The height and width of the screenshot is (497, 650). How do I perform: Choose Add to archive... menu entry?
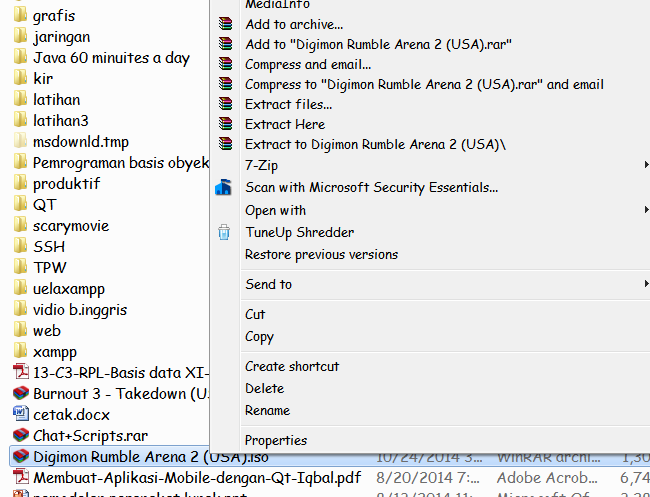coord(294,24)
